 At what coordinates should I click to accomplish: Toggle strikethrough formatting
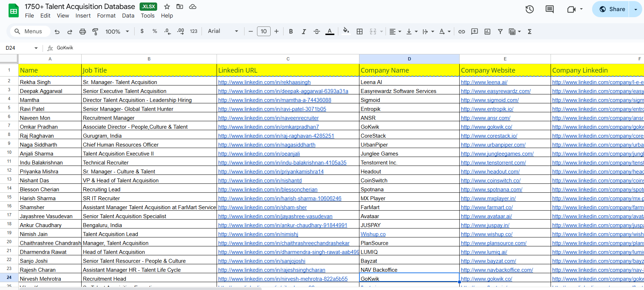click(316, 31)
